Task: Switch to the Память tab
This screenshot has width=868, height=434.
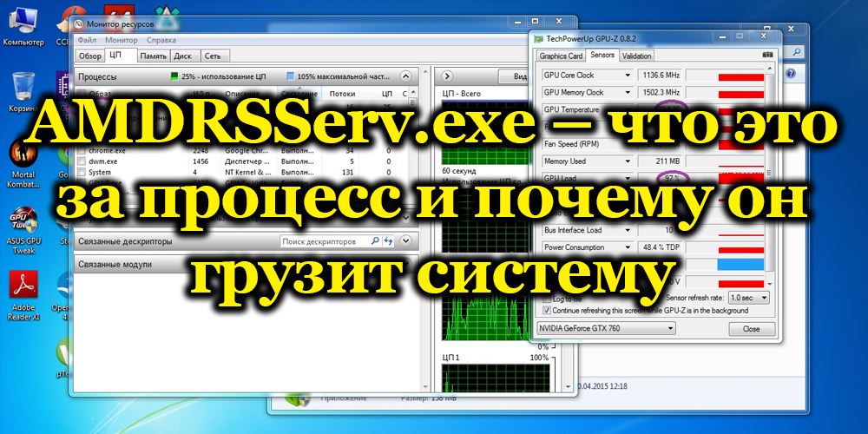Action: 152,56
